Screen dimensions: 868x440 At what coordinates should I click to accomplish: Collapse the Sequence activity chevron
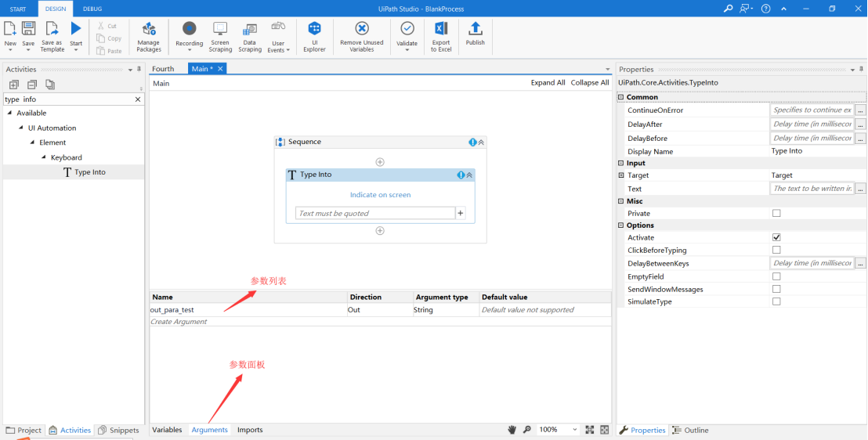point(481,142)
